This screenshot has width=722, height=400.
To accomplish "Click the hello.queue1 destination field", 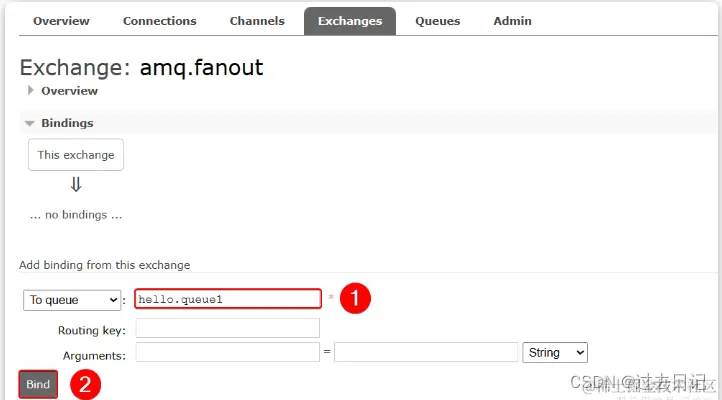I will click(x=228, y=299).
